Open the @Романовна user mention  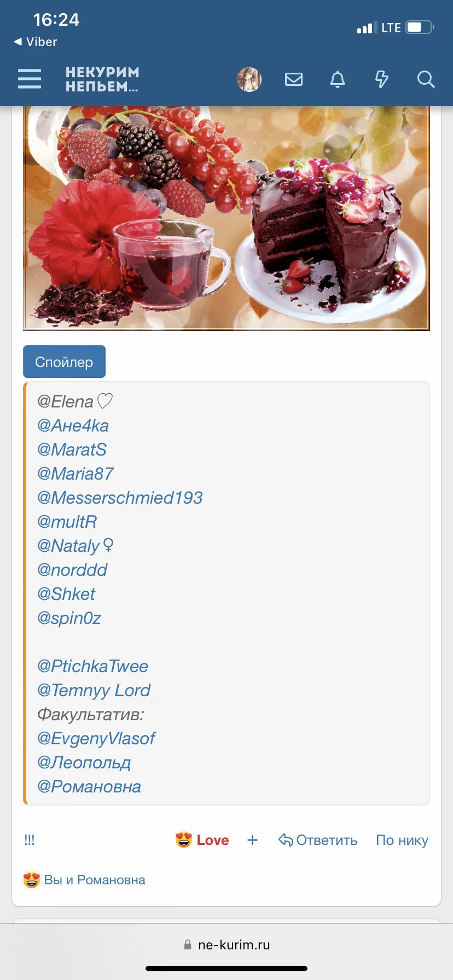pos(89,786)
